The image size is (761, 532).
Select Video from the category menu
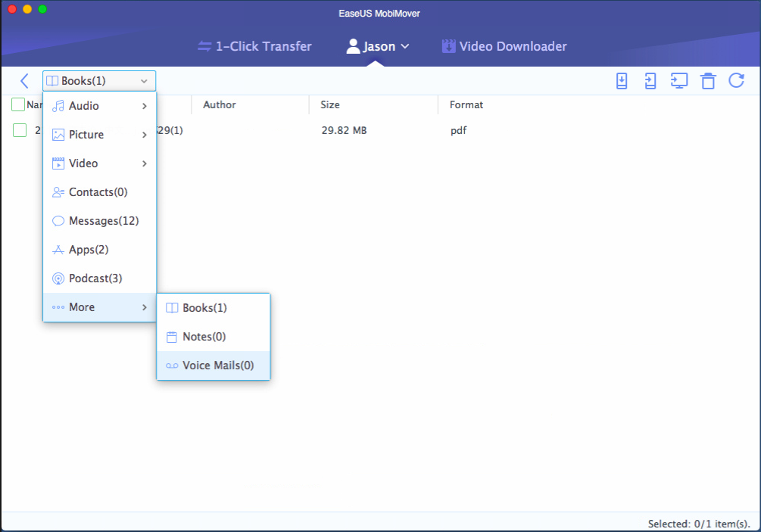pos(99,163)
